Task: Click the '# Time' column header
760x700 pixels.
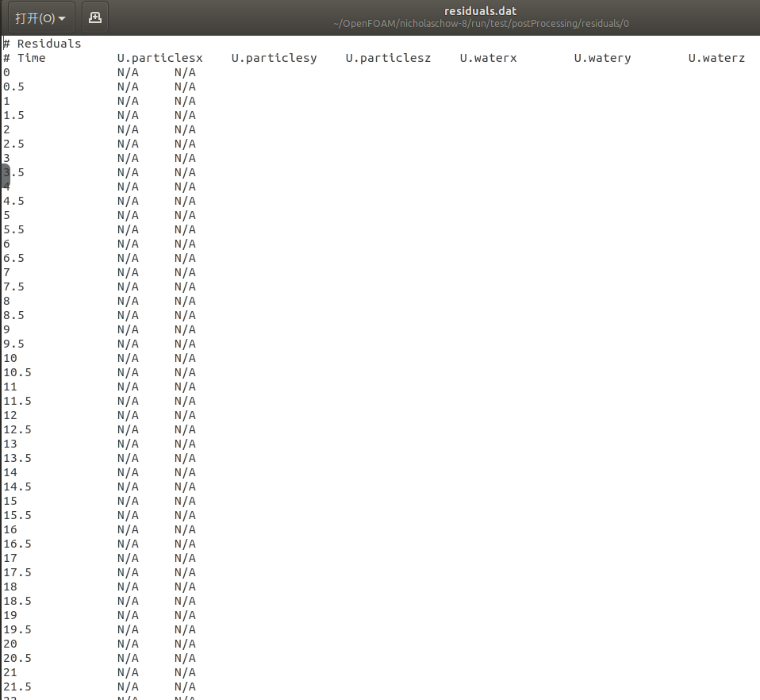Action: (x=25, y=58)
